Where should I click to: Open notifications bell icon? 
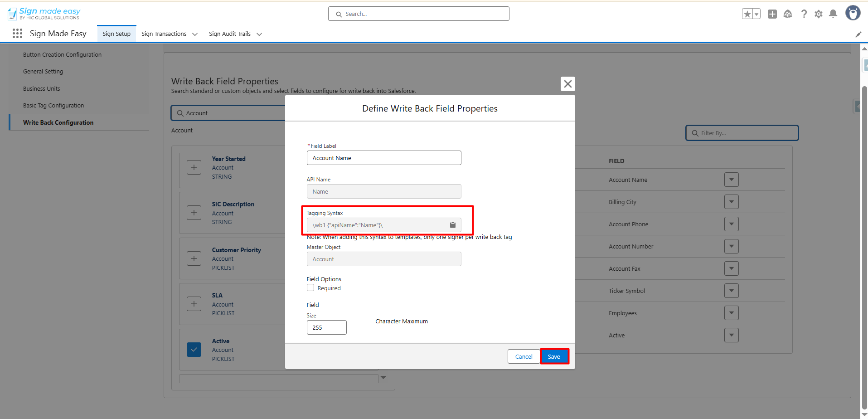[x=833, y=14]
